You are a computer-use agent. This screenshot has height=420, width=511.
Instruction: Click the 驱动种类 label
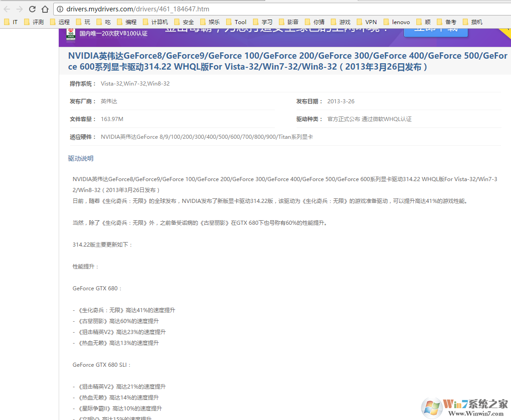[x=309, y=119]
